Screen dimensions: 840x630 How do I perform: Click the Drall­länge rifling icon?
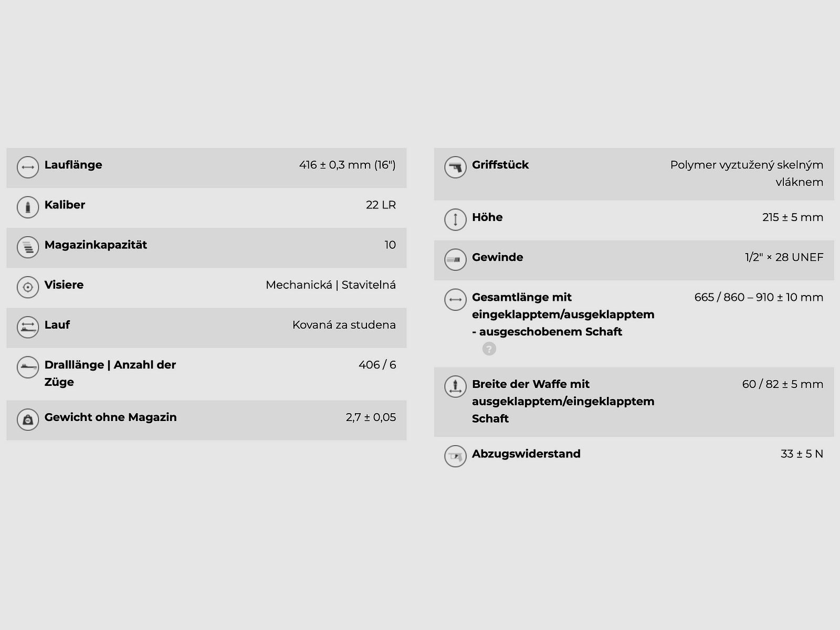tap(28, 367)
